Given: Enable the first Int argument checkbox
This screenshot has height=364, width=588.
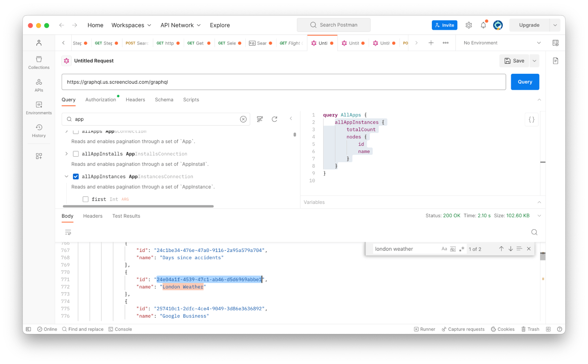Looking at the screenshot, I should click(x=86, y=199).
